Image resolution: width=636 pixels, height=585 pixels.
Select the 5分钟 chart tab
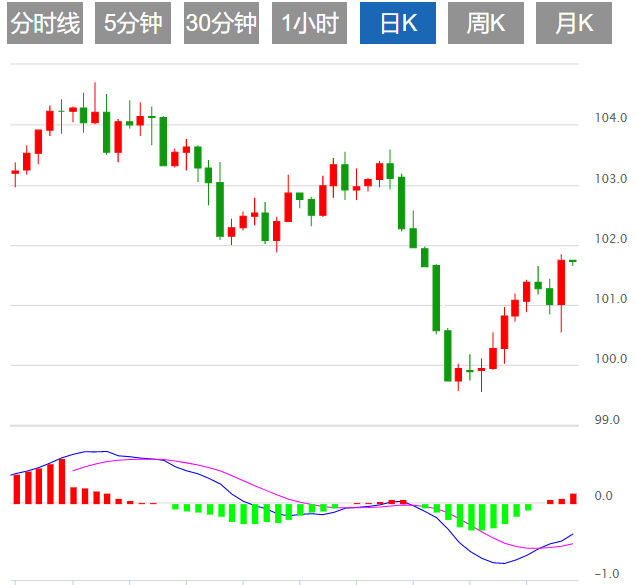pyautogui.click(x=133, y=23)
